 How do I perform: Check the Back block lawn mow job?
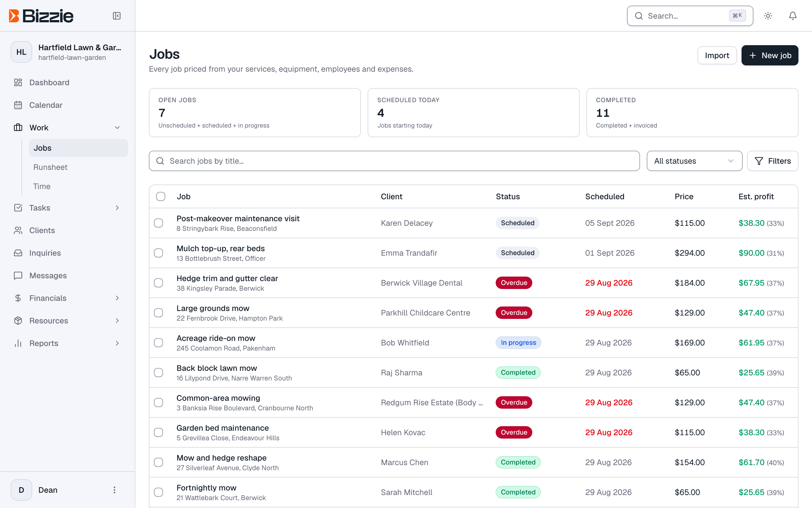158,373
